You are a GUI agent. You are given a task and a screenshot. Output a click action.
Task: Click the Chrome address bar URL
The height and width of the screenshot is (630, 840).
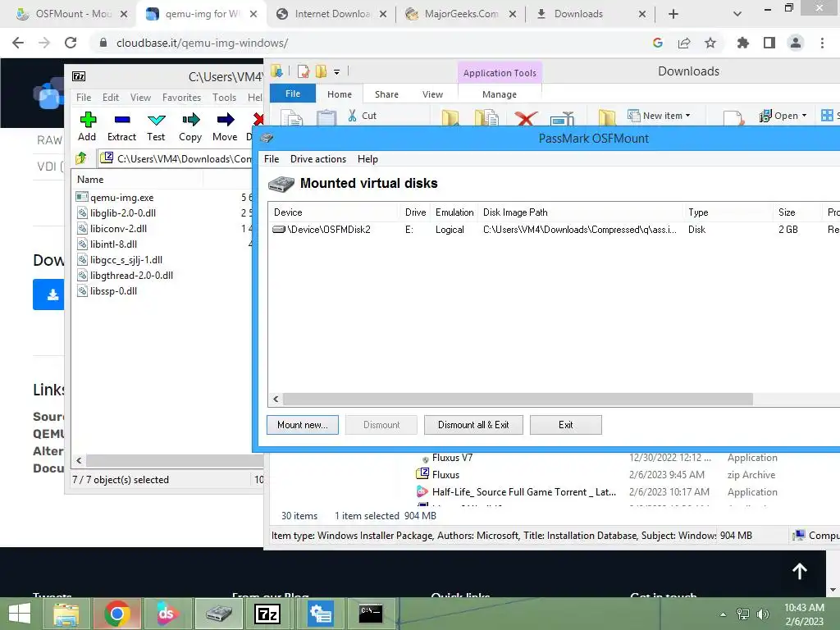[x=202, y=43]
